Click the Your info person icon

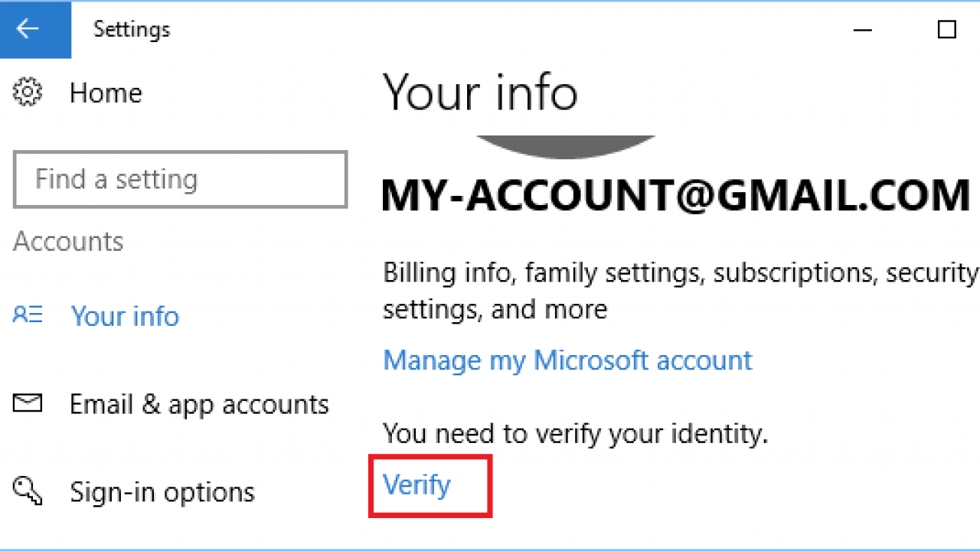[28, 315]
